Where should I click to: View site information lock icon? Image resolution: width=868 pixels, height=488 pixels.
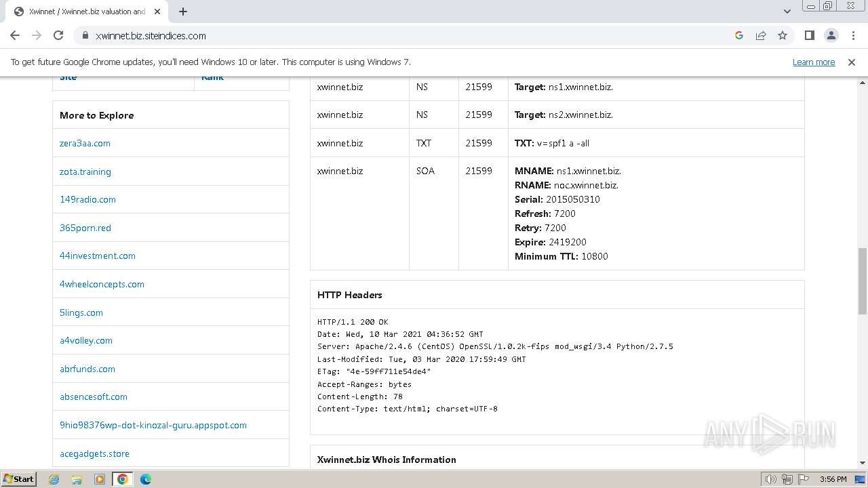pyautogui.click(x=85, y=35)
